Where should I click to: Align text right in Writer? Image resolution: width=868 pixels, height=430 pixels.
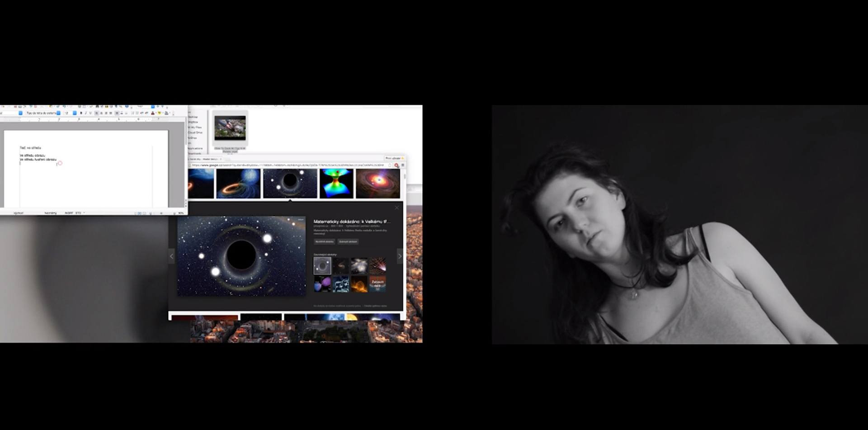pos(106,113)
